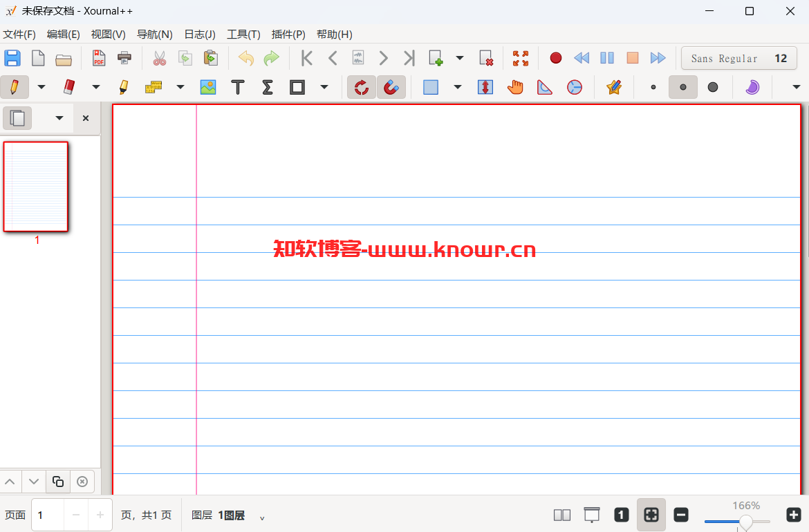The height and width of the screenshot is (532, 809).
Task: Export document as PDF
Action: tap(99, 58)
